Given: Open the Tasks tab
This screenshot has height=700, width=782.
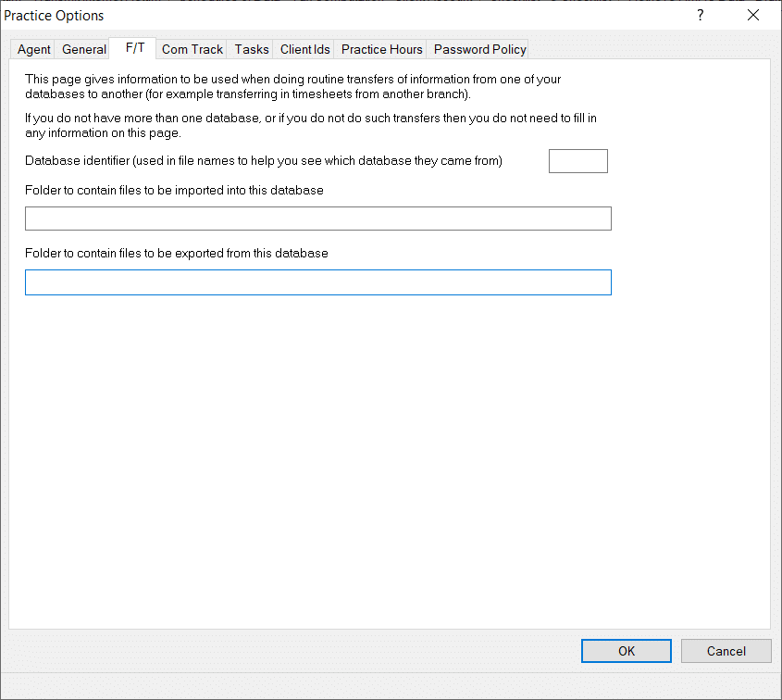Looking at the screenshot, I should click(252, 49).
